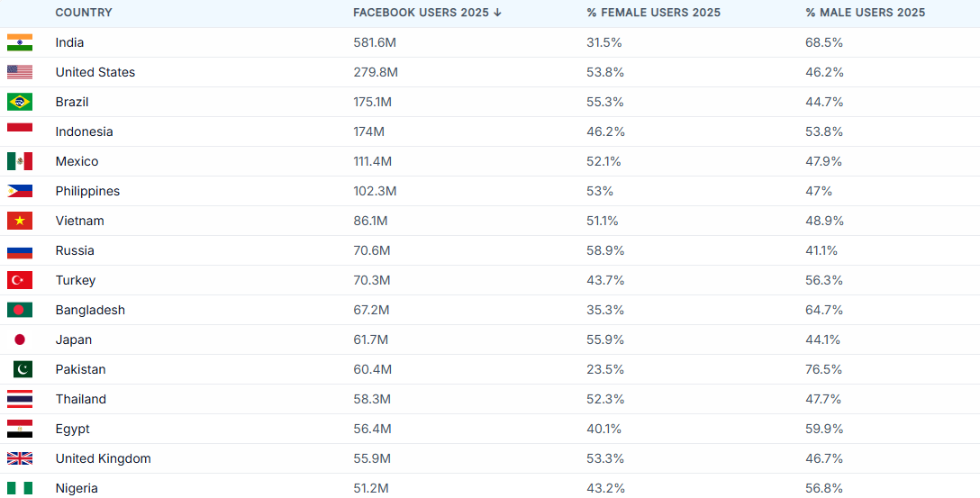Sort by % Male Users 2025 header
Image resolution: width=980 pixels, height=498 pixels.
point(865,13)
